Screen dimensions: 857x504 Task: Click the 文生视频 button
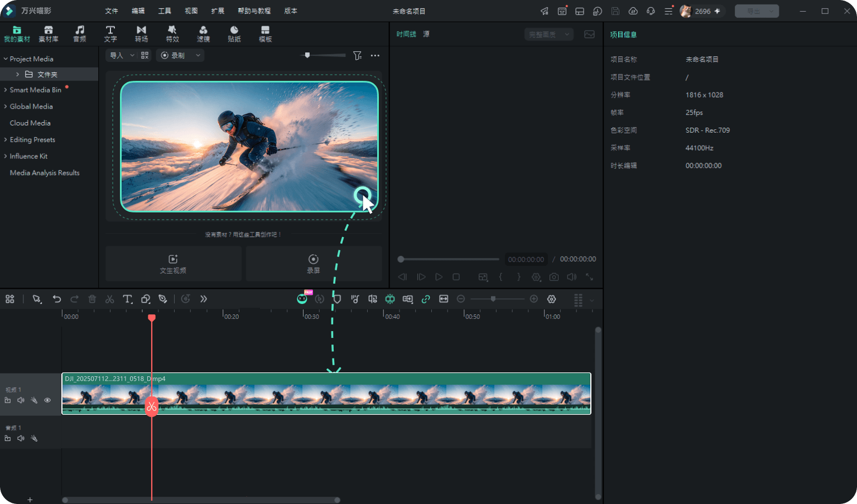tap(174, 264)
